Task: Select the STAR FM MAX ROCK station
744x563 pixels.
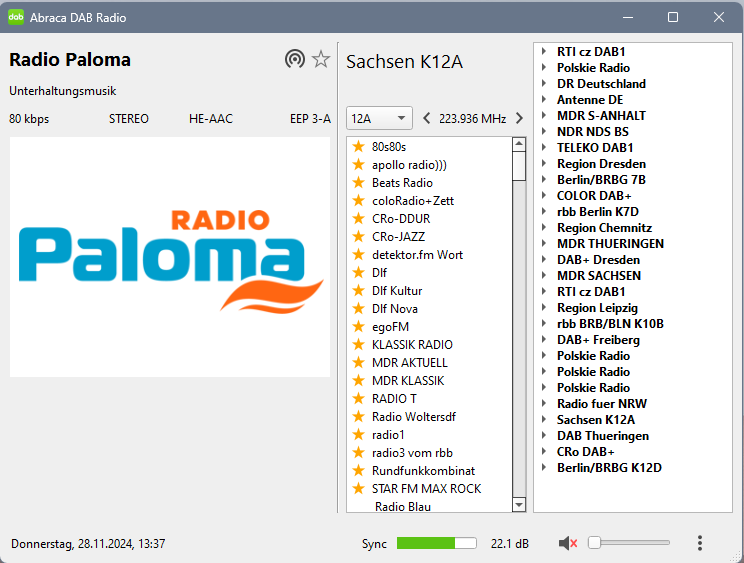Action: coord(426,489)
